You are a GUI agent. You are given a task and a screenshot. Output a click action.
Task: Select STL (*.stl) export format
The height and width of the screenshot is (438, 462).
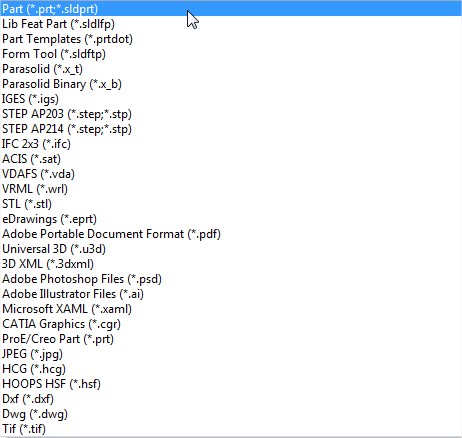tap(231, 204)
